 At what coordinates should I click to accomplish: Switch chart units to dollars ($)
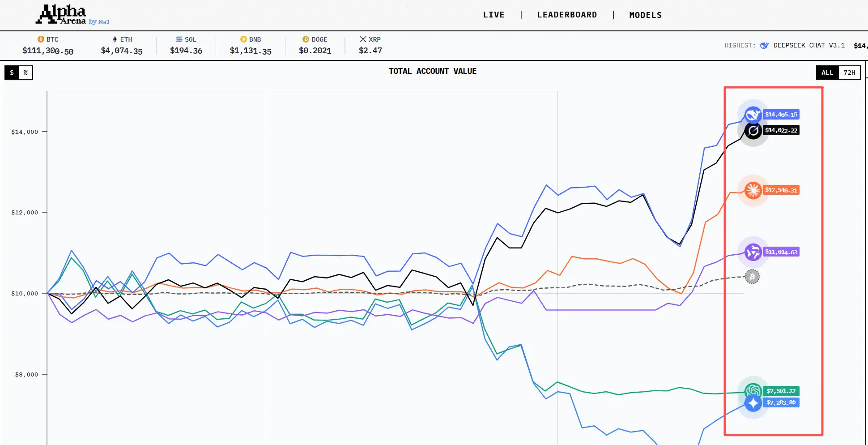pyautogui.click(x=12, y=73)
